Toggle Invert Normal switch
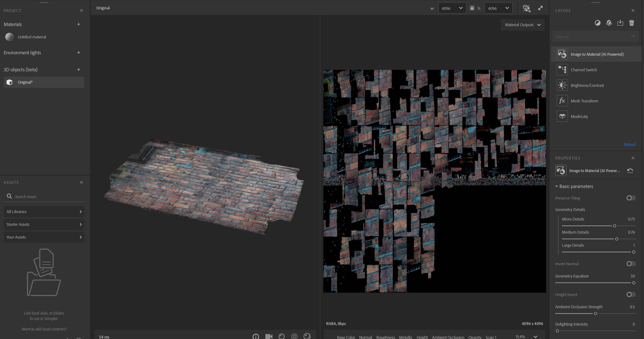Image resolution: width=644 pixels, height=339 pixels. click(631, 264)
